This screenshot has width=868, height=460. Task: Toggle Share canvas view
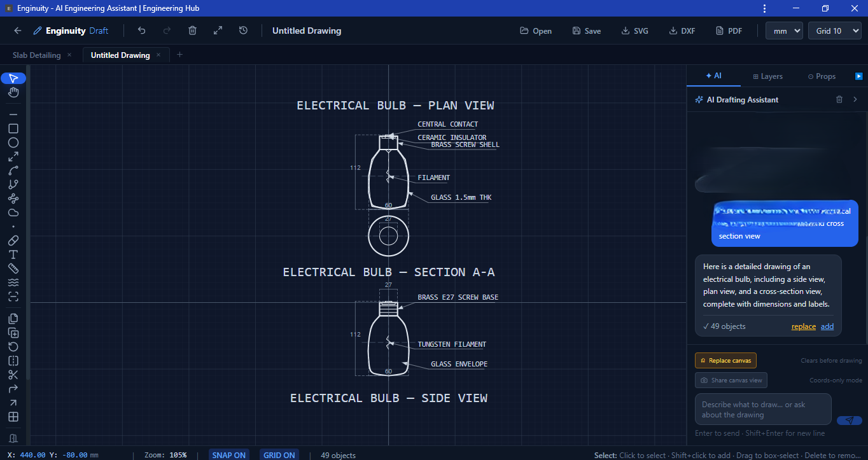pyautogui.click(x=731, y=380)
